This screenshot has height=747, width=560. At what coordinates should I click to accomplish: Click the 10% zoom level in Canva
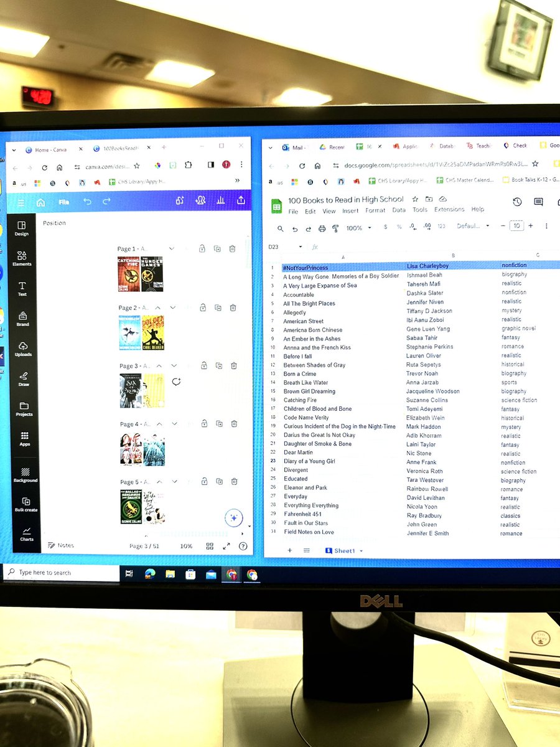coord(186,546)
